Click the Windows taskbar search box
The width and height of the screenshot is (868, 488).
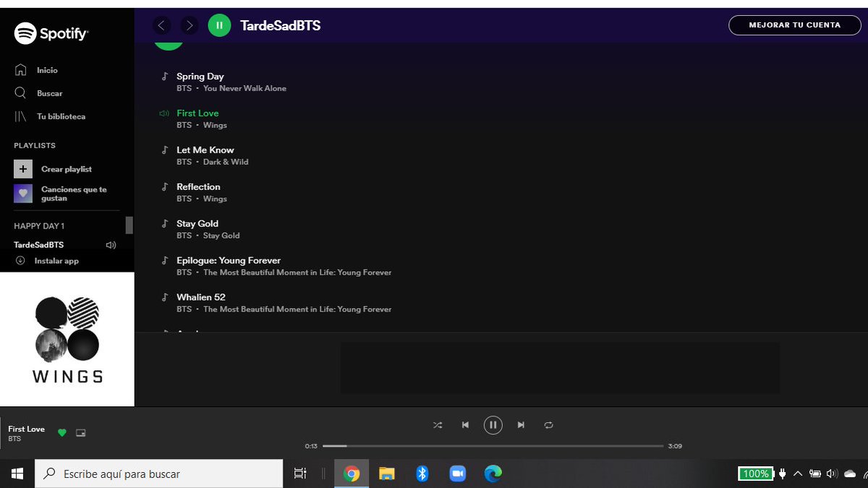pos(159,474)
